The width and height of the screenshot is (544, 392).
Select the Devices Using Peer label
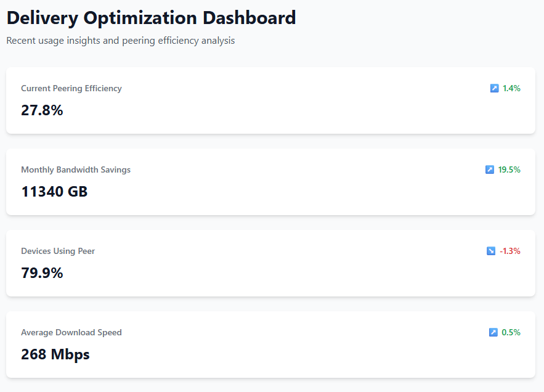coord(58,251)
